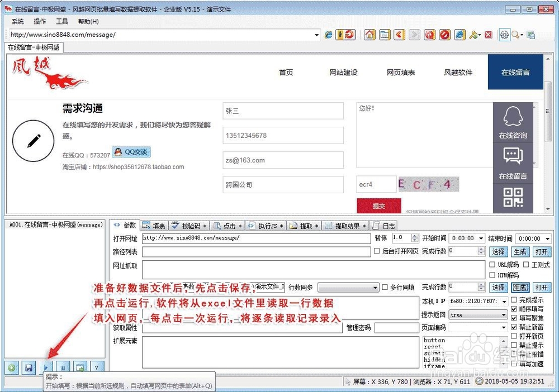Enable 打开新页 checkbox
This screenshot has height=392, width=559.
(514, 336)
